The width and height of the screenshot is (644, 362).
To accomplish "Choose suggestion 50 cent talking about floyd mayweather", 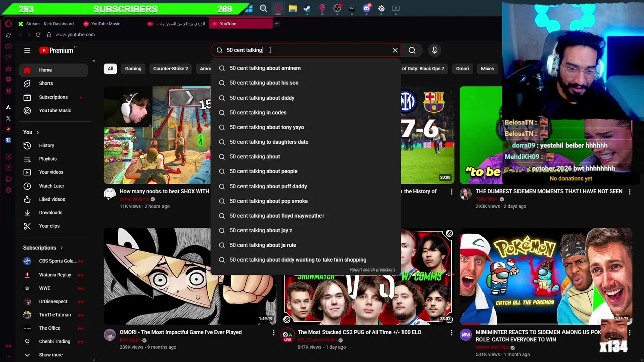I will click(305, 216).
